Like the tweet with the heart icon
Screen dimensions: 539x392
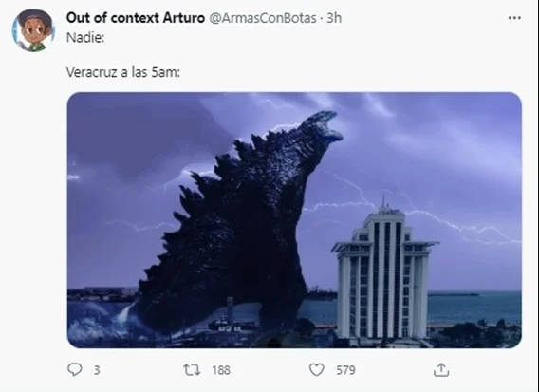click(x=317, y=370)
